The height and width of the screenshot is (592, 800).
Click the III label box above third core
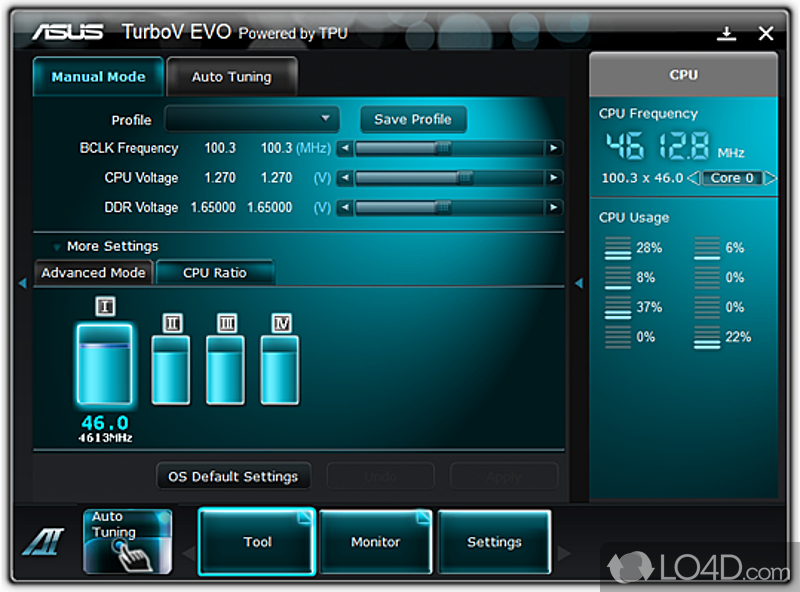point(227,323)
